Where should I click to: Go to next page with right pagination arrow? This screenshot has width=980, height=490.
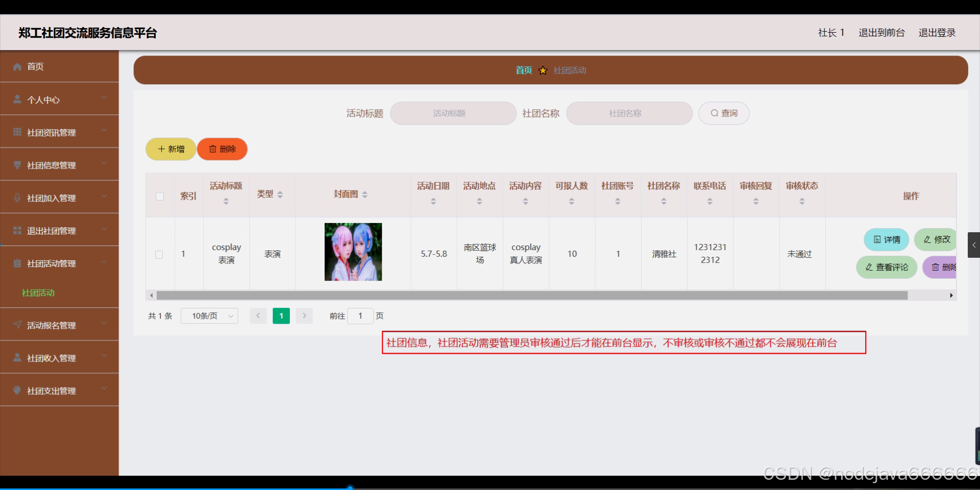click(x=304, y=316)
